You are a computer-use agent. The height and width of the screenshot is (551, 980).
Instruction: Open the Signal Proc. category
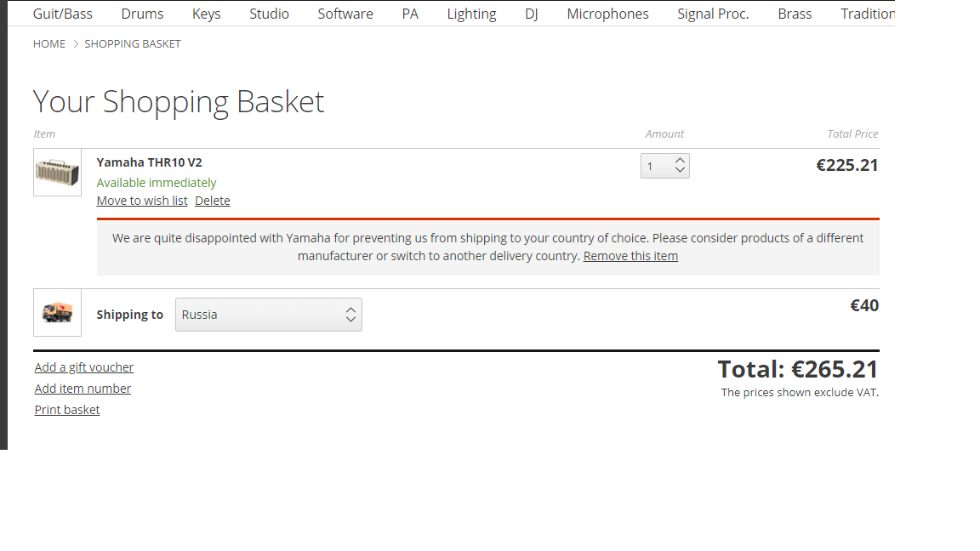(x=713, y=14)
